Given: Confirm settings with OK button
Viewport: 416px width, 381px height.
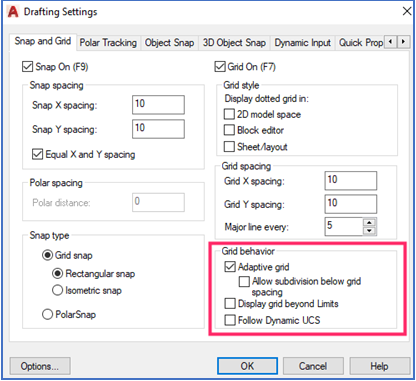Looking at the screenshot, I should (x=247, y=366).
